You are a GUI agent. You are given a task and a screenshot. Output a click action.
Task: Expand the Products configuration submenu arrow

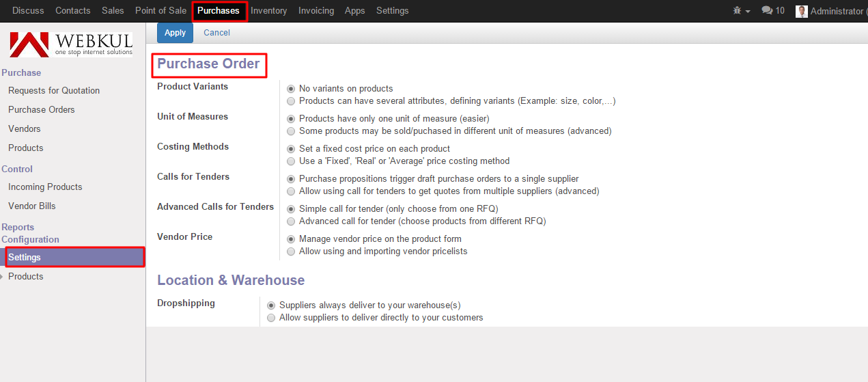coord(3,276)
